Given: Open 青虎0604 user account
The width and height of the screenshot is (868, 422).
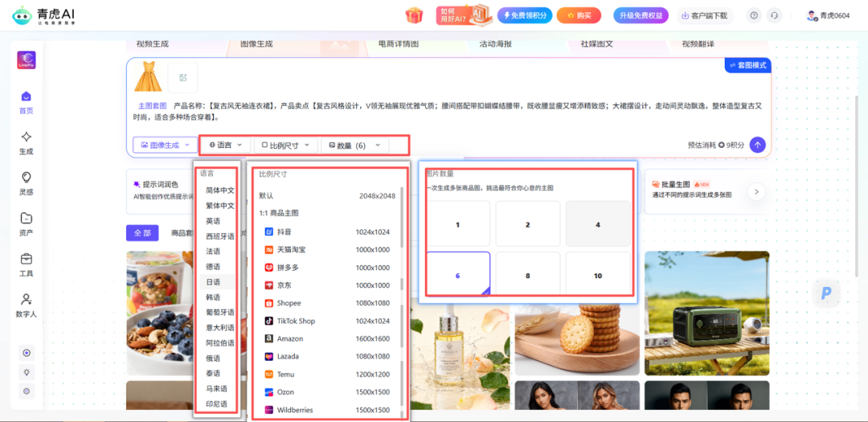Looking at the screenshot, I should (828, 15).
